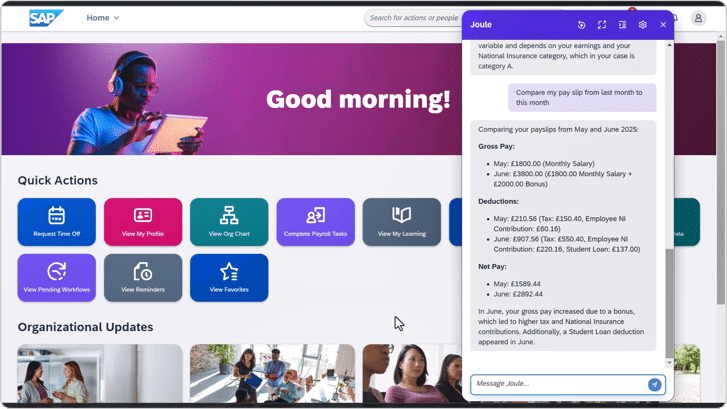The image size is (727, 409).
Task: Open the Home dropdown menu
Action: coord(102,18)
